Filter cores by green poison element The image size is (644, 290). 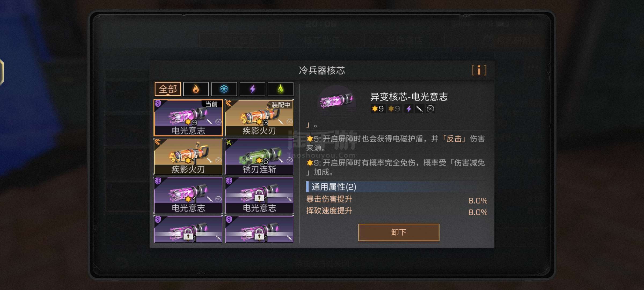point(281,89)
